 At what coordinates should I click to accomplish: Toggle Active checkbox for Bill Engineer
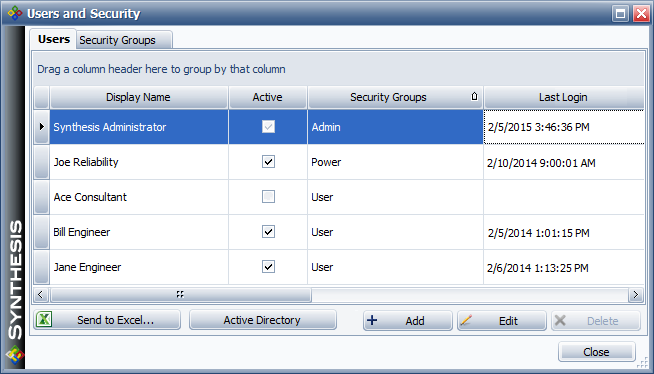268,231
